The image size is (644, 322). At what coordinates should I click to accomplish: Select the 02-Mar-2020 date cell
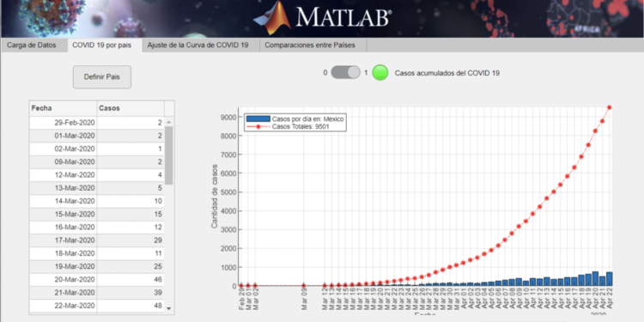point(64,149)
